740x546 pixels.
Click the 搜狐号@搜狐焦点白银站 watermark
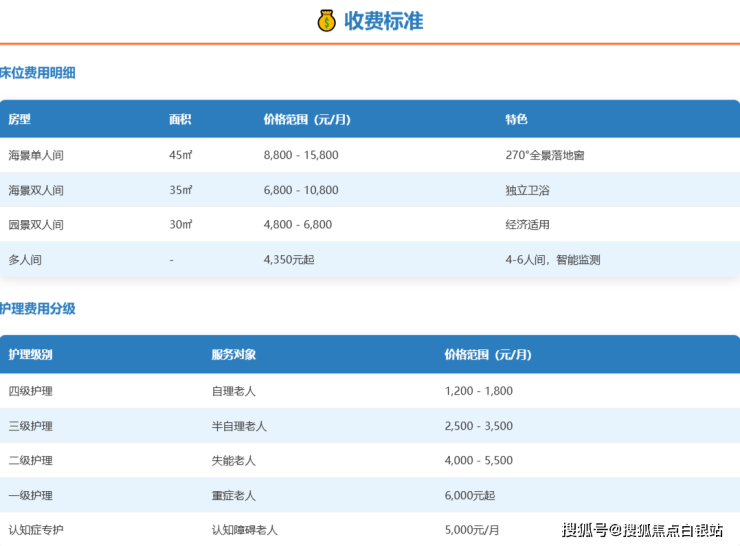(642, 530)
